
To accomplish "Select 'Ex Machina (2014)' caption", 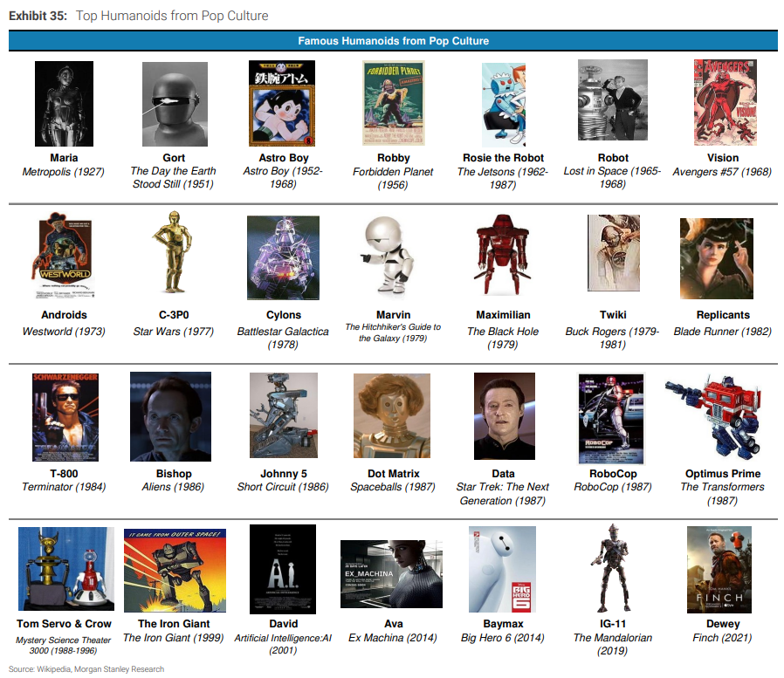I will (x=393, y=638).
